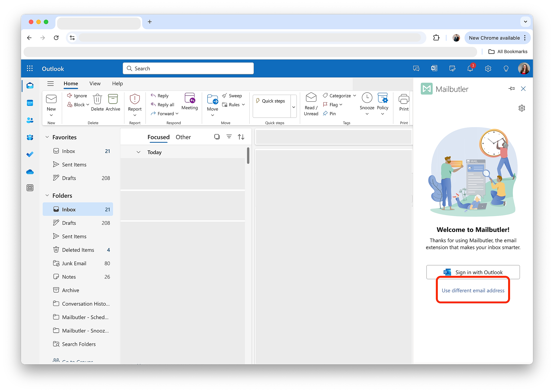Viewport: 554px width, 392px height.
Task: Click the Reply button
Action: 159,96
